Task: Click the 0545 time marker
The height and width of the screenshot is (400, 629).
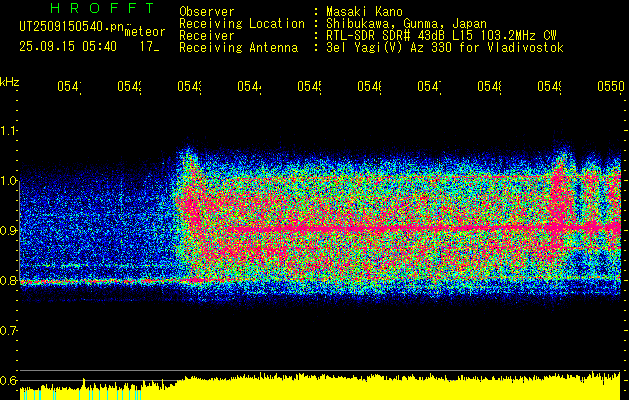Action: (309, 86)
